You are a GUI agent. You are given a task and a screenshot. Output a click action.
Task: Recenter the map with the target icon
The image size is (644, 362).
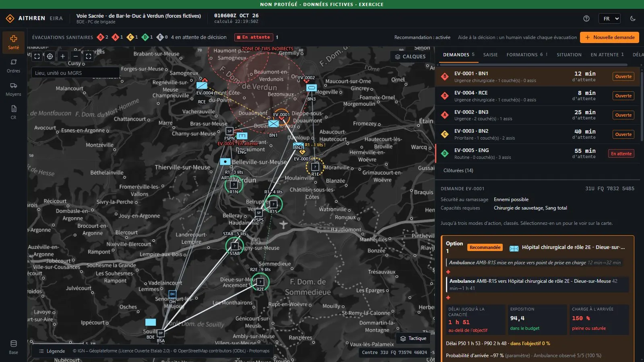pyautogui.click(x=50, y=57)
